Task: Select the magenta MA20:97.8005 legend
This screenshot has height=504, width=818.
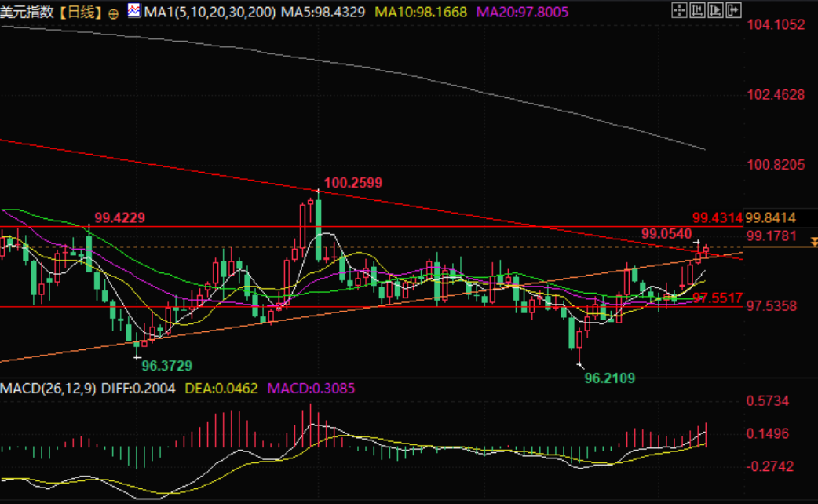Action: coord(522,13)
